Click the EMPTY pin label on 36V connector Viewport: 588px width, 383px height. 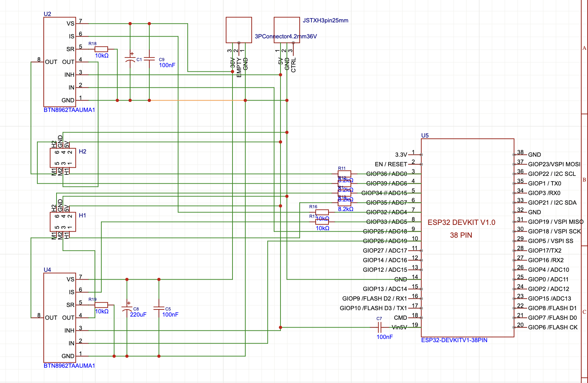(x=239, y=68)
